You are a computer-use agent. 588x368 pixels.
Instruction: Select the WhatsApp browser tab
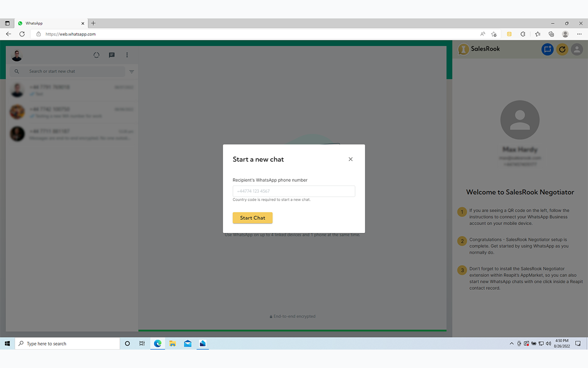click(x=51, y=23)
